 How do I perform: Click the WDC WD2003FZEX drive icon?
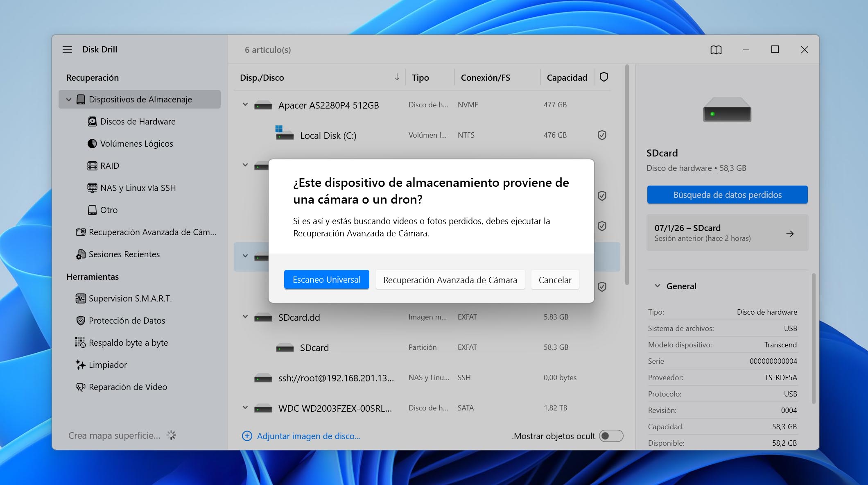[x=263, y=408]
